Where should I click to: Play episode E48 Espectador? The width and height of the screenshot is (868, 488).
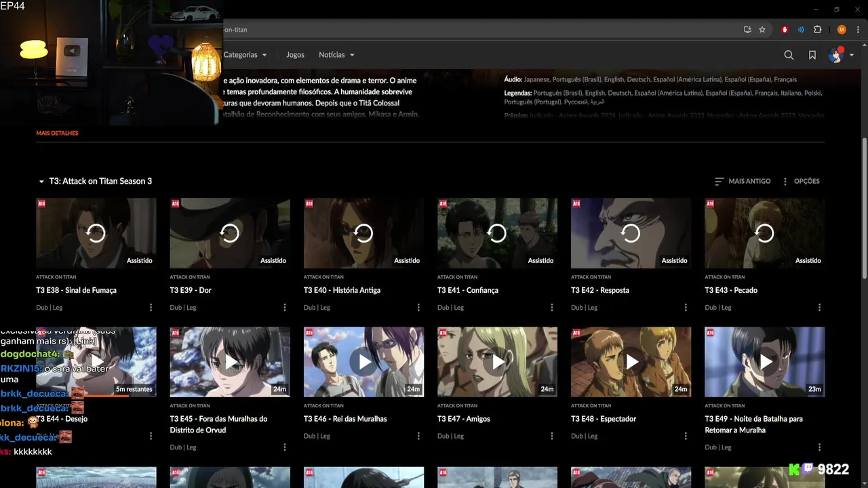tap(631, 362)
